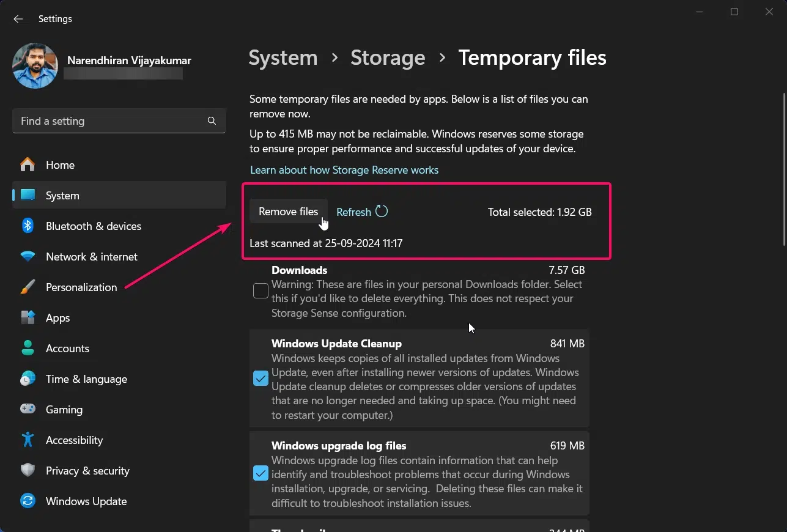Click the Refresh link text
787x532 pixels.
(353, 212)
